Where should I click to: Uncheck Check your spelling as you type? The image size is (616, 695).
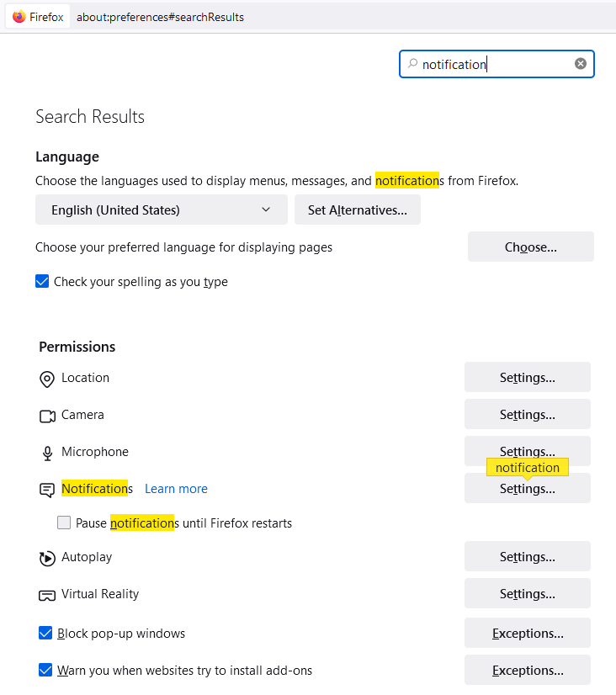click(x=42, y=282)
